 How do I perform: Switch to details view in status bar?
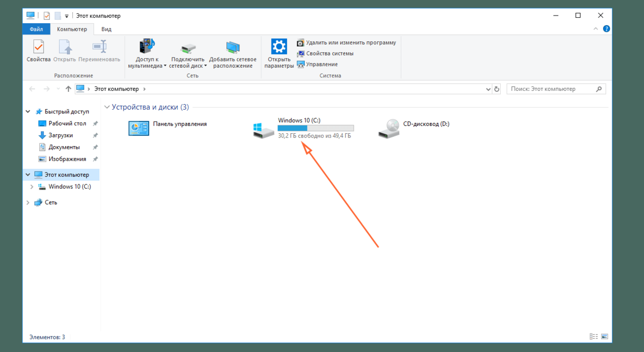(x=594, y=337)
